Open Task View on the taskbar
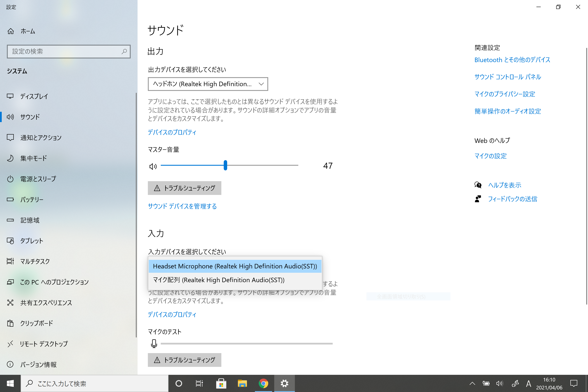 point(199,383)
